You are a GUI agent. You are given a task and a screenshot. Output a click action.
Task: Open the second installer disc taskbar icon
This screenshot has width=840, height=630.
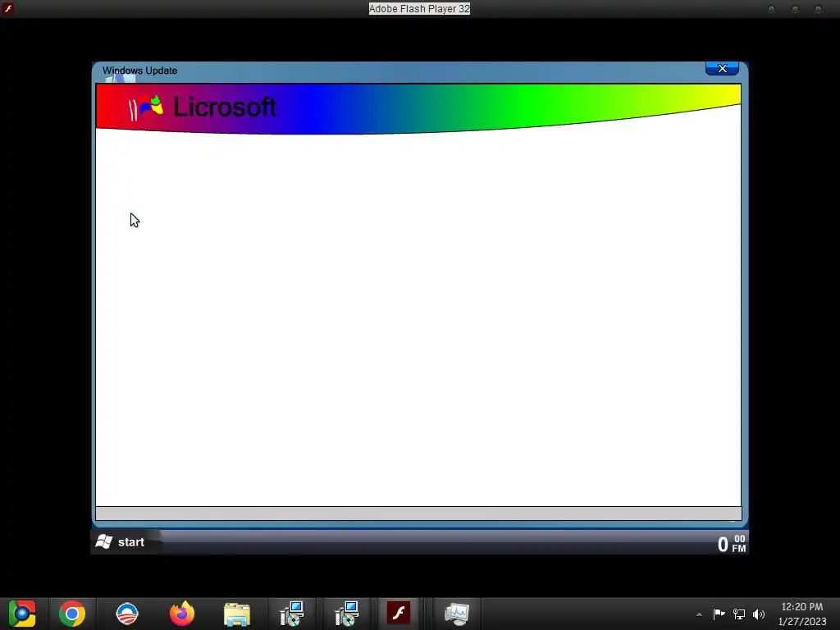347,614
